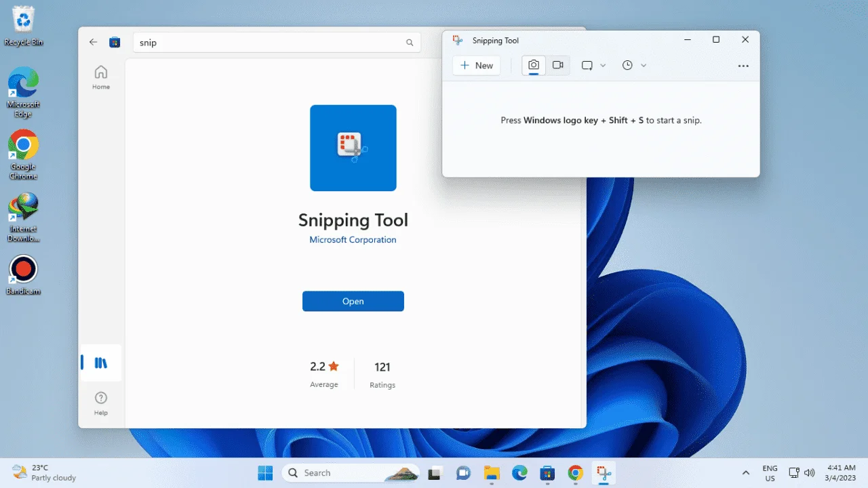The width and height of the screenshot is (868, 488).
Task: Open the Chat app on taskbar
Action: click(x=464, y=472)
